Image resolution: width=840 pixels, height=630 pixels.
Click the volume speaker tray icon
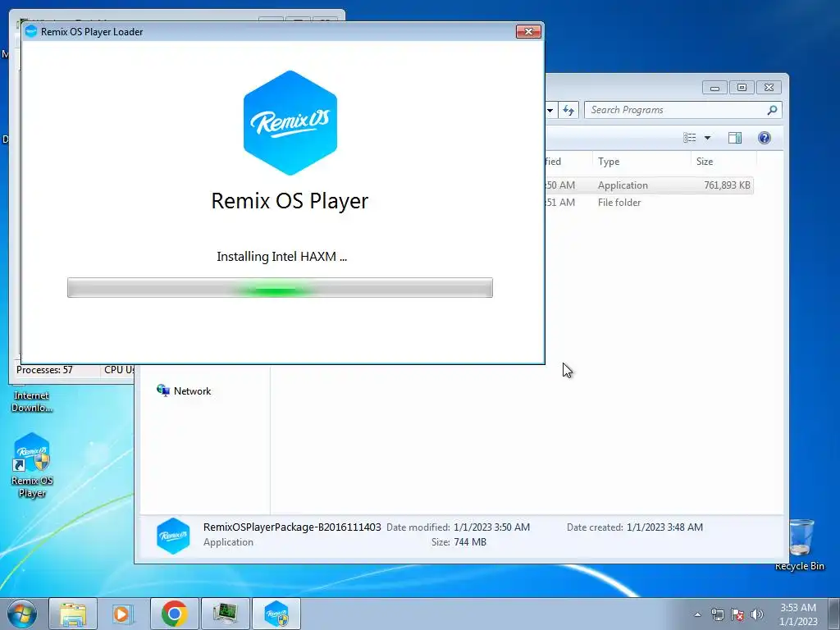click(x=757, y=614)
